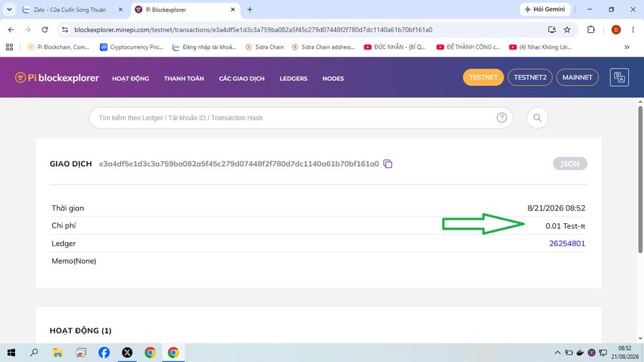Open LEDGERS menu item

pos(293,79)
